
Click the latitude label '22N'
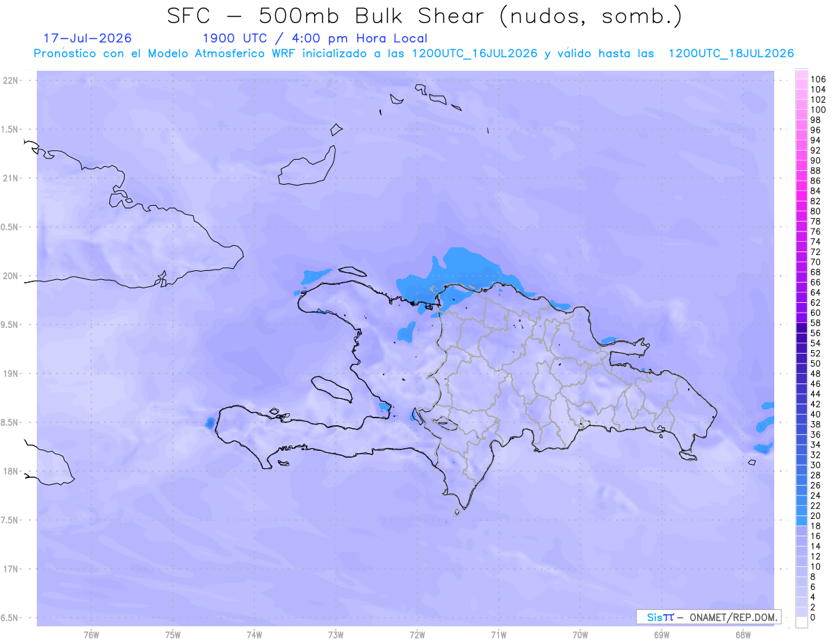tap(10, 81)
